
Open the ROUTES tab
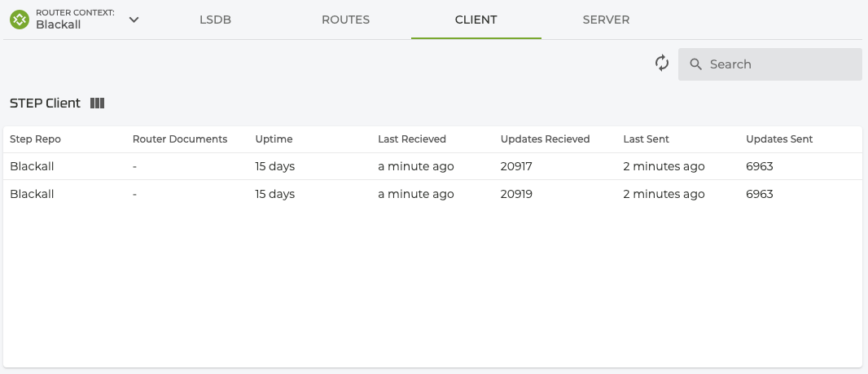tap(346, 20)
